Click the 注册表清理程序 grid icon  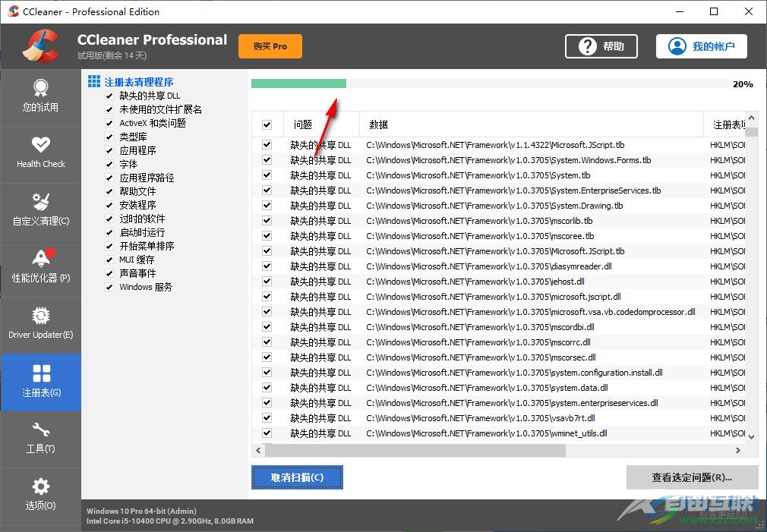pyautogui.click(x=94, y=80)
